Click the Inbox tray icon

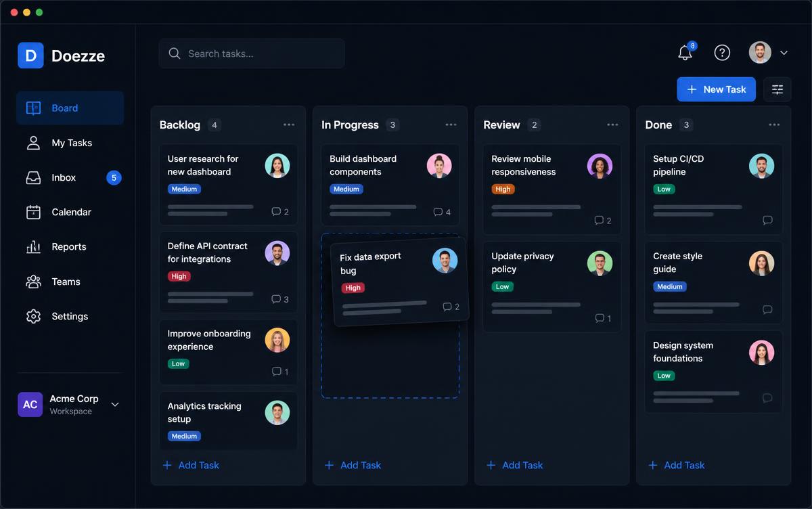(33, 177)
